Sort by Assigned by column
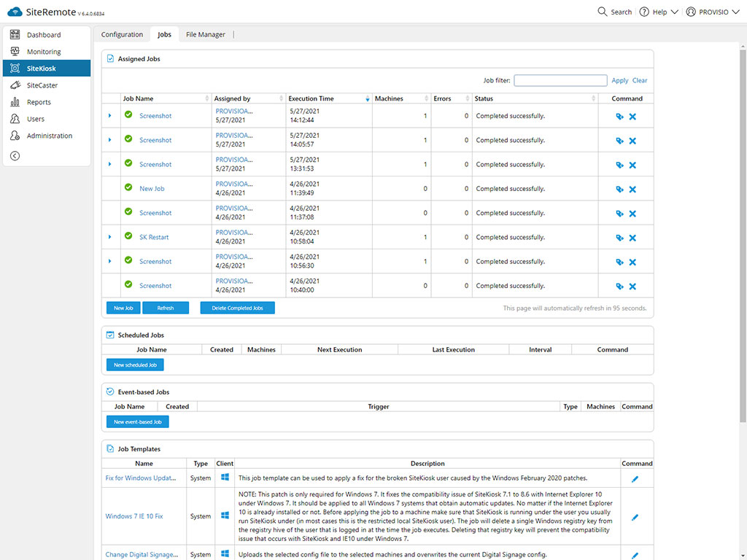This screenshot has width=747, height=560. (248, 98)
